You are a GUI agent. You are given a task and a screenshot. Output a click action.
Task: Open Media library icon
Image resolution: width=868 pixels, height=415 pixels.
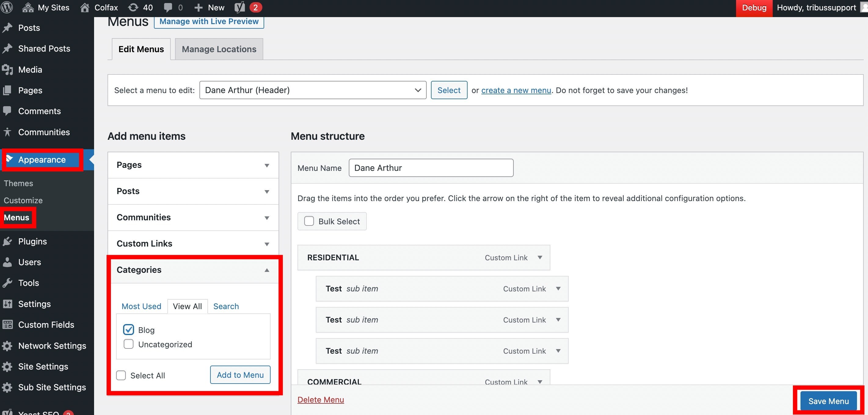pos(7,69)
